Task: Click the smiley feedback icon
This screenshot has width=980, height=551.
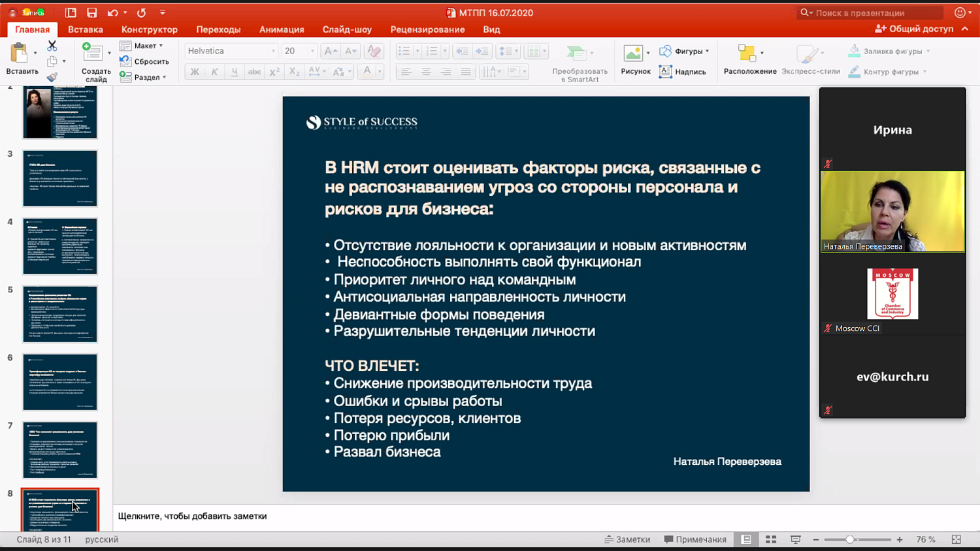Action: 960,12
